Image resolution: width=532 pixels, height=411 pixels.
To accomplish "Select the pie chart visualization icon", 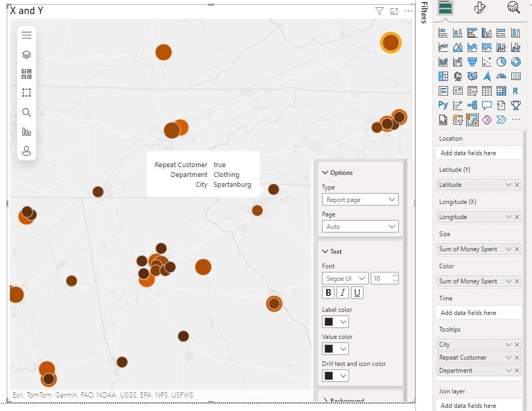I will click(x=501, y=61).
